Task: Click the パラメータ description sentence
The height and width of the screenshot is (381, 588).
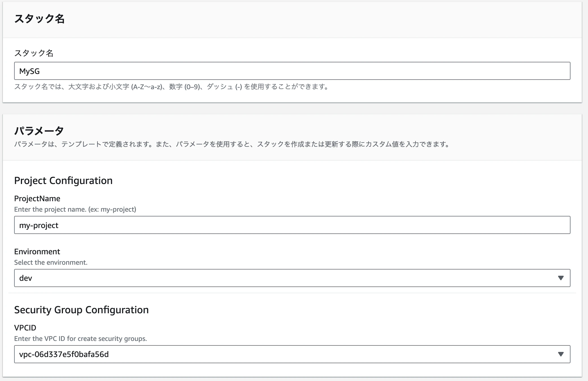Action: 232,144
